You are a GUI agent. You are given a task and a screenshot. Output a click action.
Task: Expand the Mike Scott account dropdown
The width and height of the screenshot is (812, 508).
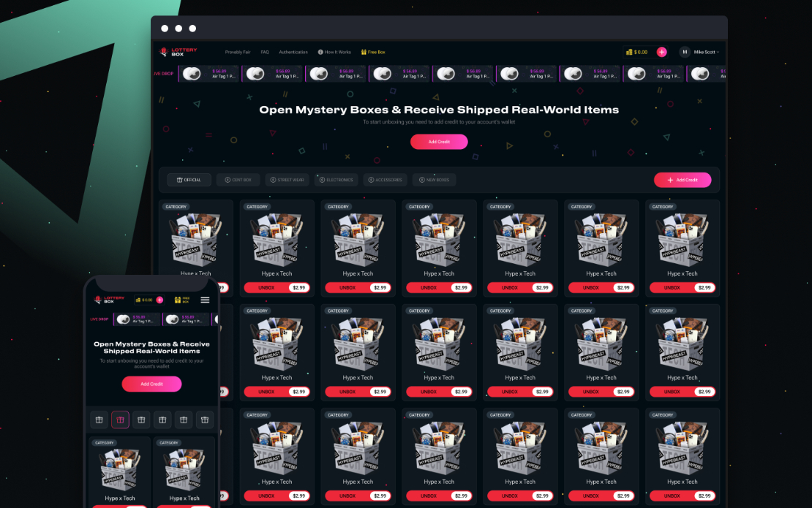tap(707, 52)
